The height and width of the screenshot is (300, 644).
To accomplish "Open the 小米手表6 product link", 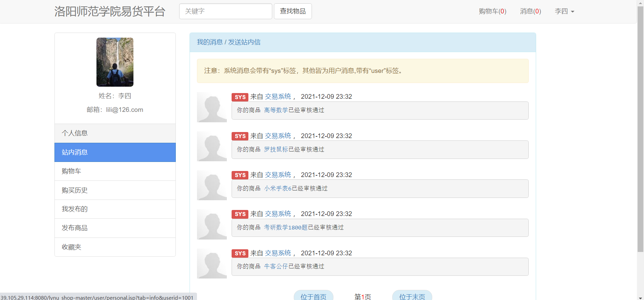I will coord(278,188).
